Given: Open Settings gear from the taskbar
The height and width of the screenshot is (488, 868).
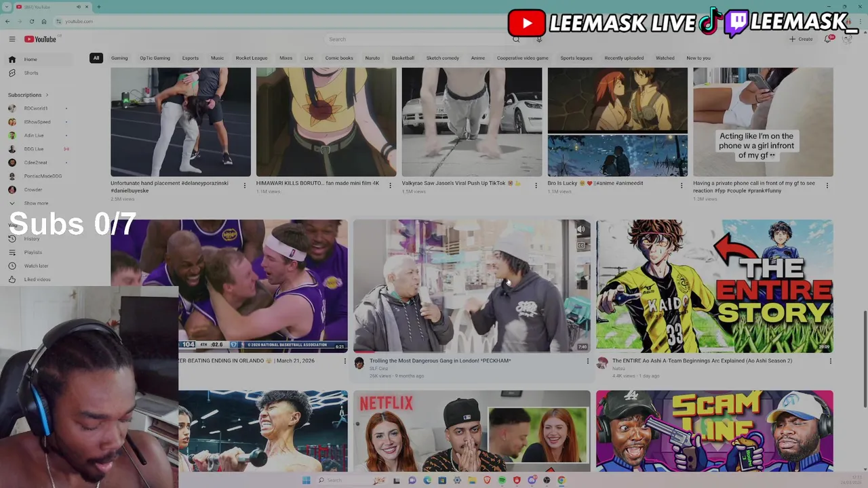Looking at the screenshot, I should 457,481.
